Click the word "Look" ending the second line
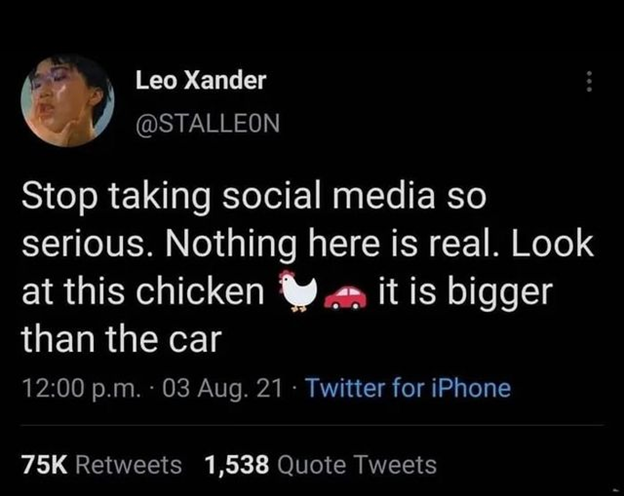This screenshot has height=496, width=624. (552, 244)
